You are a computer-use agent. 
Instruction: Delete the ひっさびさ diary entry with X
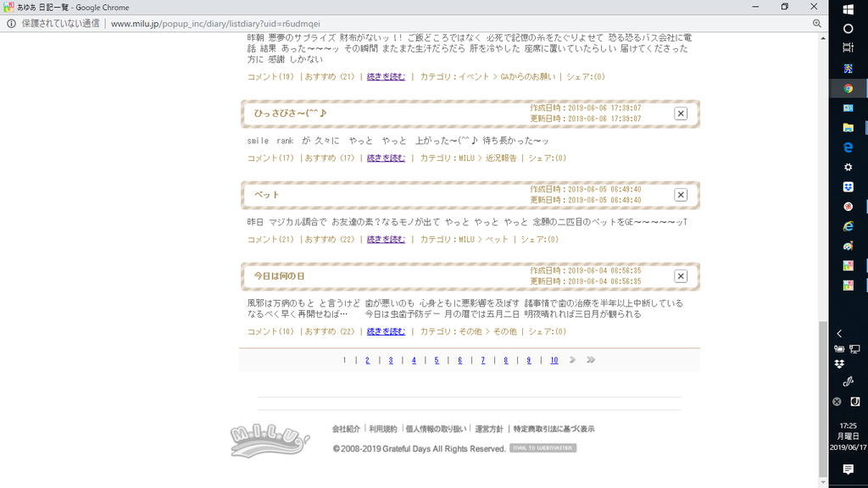pos(680,114)
